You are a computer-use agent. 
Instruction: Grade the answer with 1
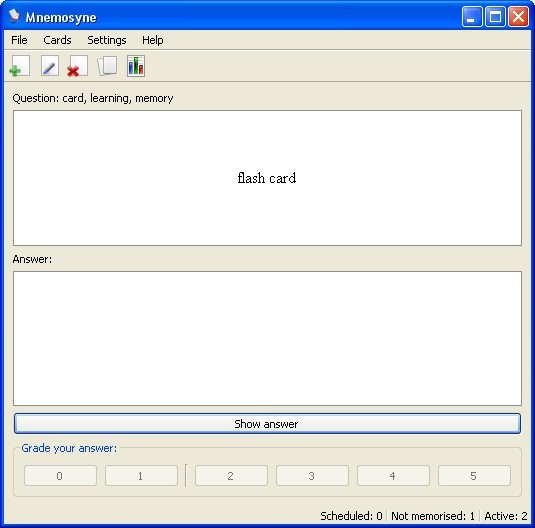141,475
